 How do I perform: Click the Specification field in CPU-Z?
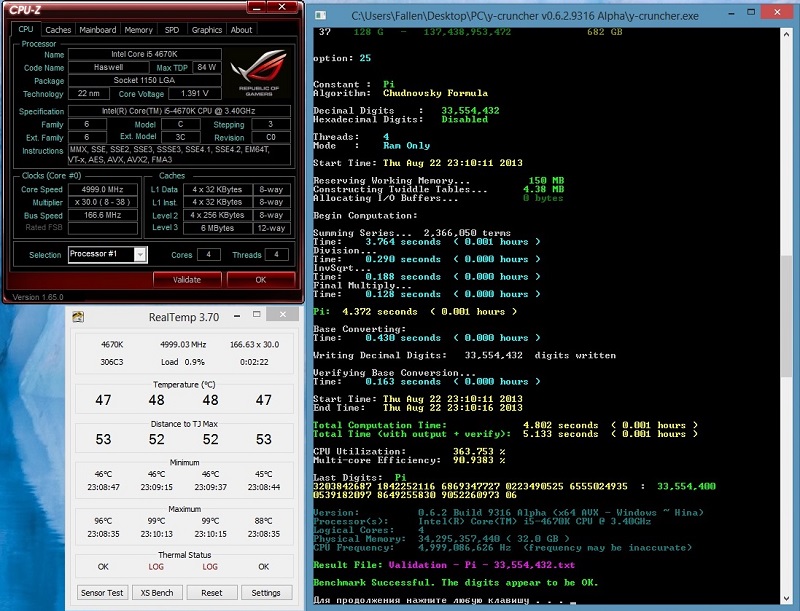(180, 111)
